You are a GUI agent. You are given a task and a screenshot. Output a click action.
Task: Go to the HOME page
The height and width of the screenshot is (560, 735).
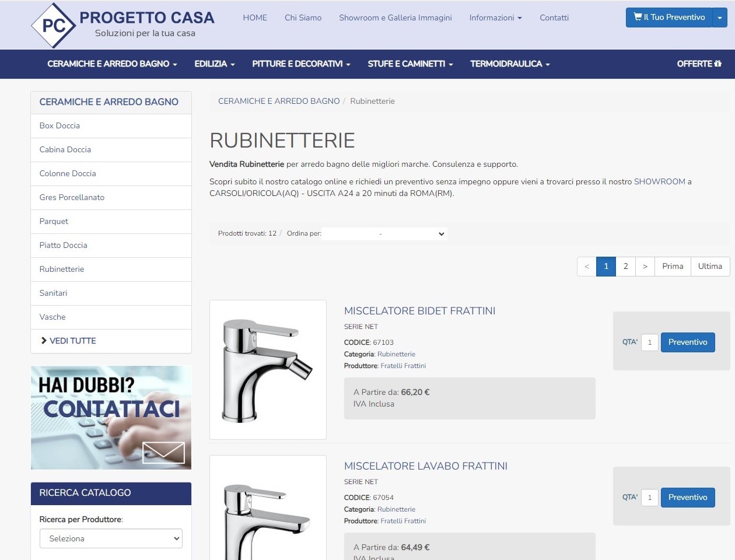point(255,17)
